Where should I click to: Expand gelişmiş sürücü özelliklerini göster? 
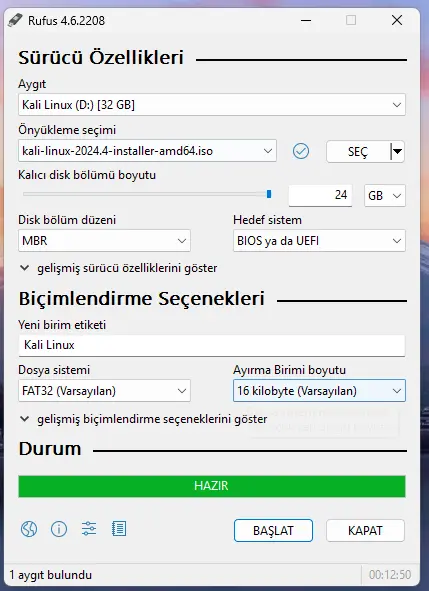coord(118,268)
